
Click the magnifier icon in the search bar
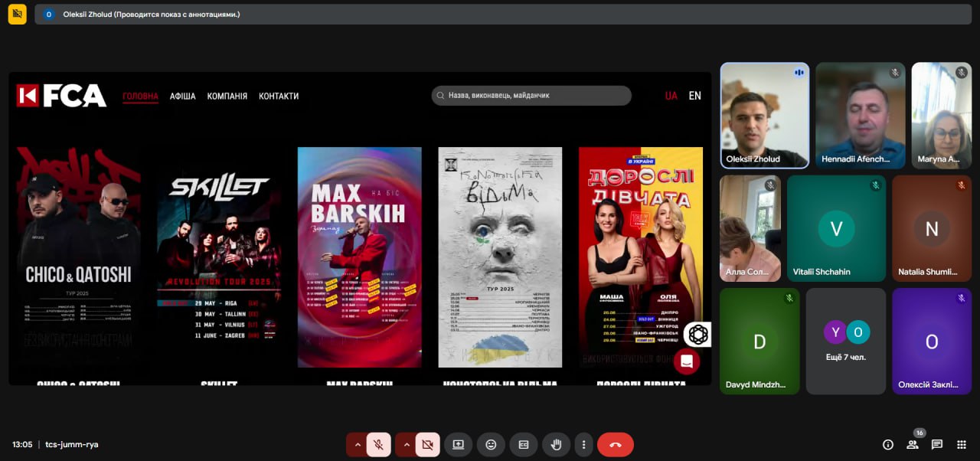[x=440, y=96]
